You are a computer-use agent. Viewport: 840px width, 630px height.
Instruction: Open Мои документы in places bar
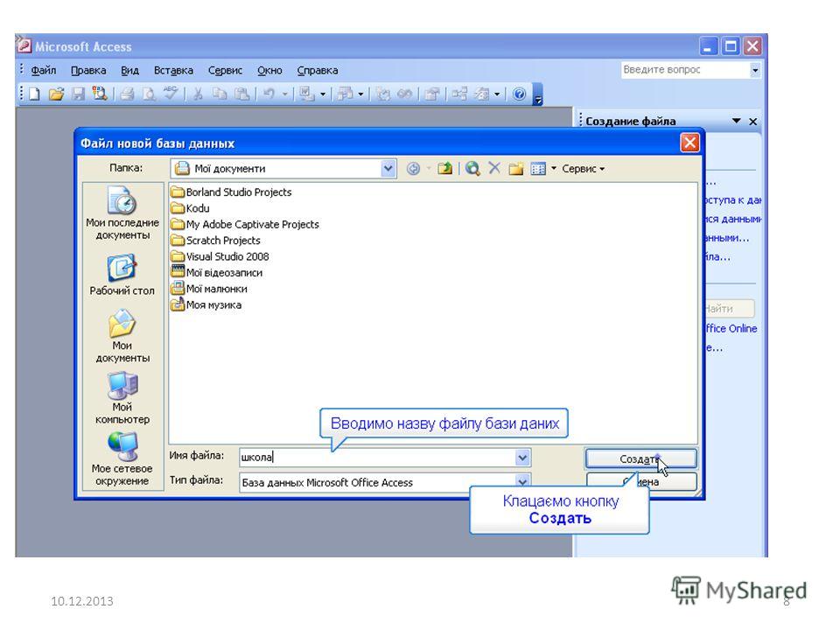(122, 336)
